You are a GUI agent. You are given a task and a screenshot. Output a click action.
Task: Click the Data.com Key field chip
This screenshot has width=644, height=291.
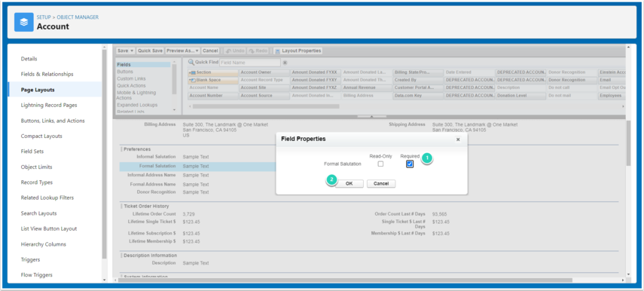(x=418, y=96)
